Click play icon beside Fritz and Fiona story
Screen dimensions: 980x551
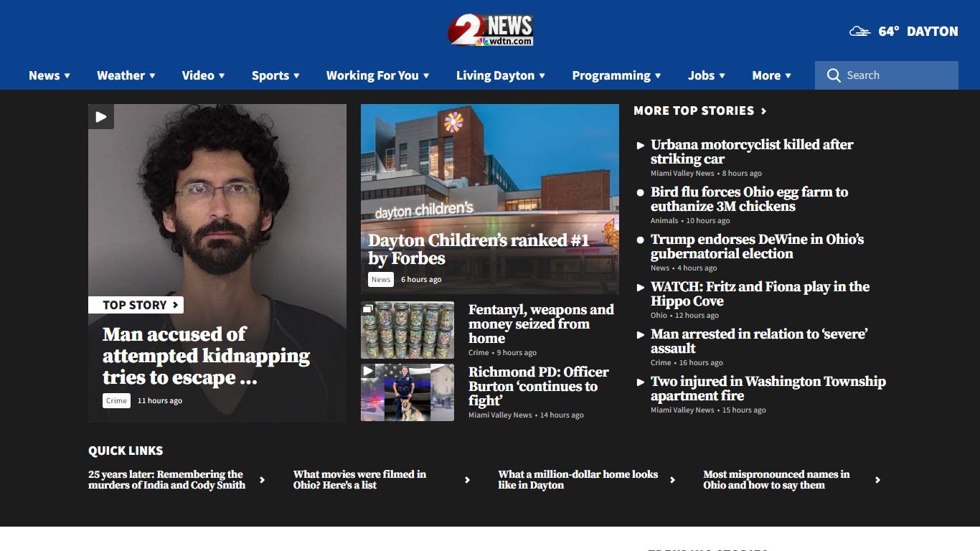pos(641,287)
